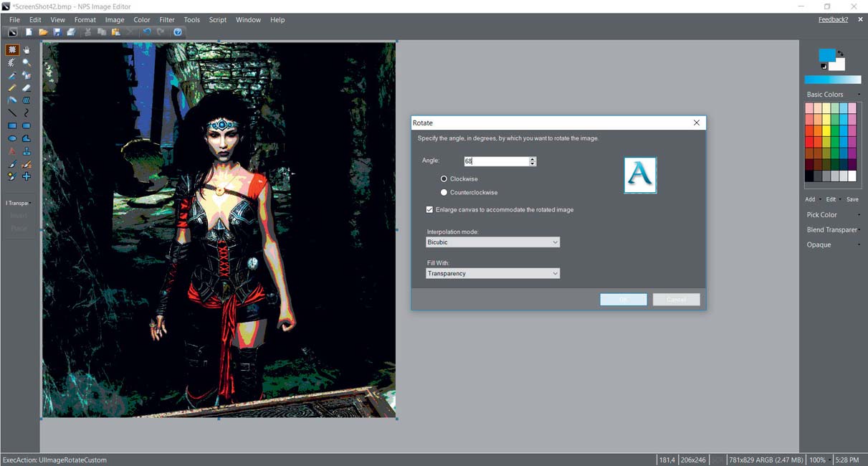This screenshot has height=466, width=868.
Task: Select the magnifier zoom tool
Action: tap(27, 63)
